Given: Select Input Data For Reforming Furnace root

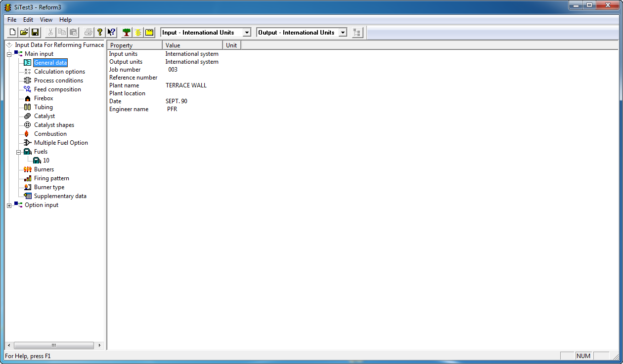Looking at the screenshot, I should [x=59, y=45].
